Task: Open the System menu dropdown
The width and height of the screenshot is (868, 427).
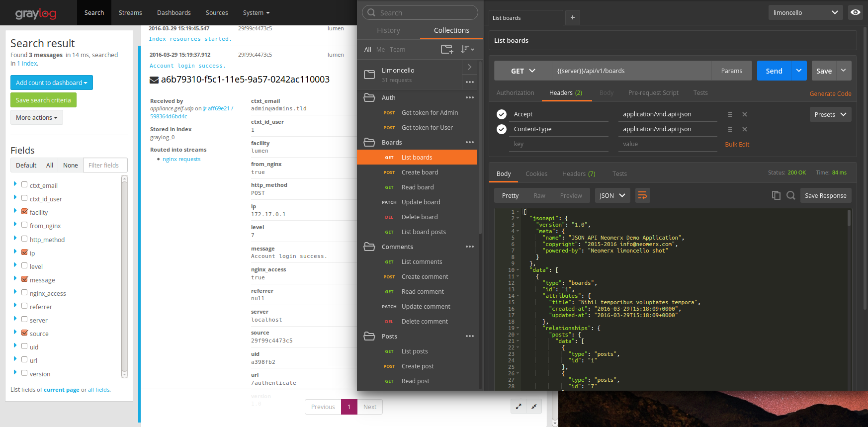Action: [x=256, y=12]
